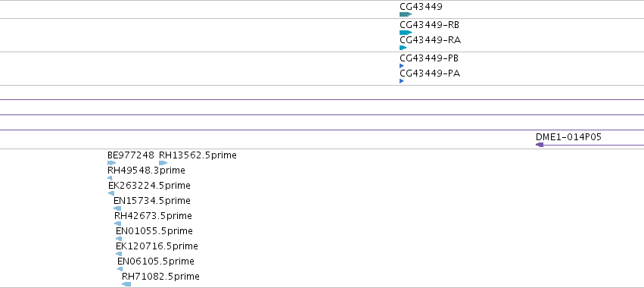Select the BE977248 EST glyph

[112, 163]
